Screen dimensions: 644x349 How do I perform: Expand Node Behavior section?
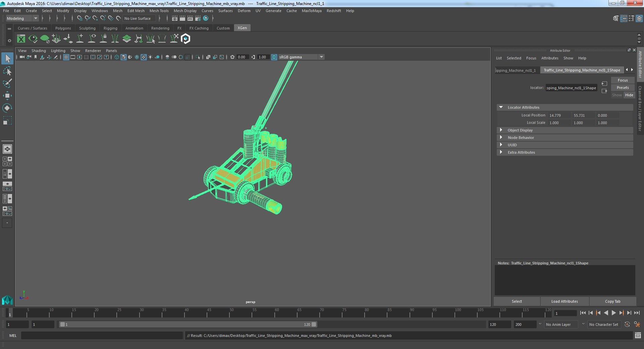(501, 138)
